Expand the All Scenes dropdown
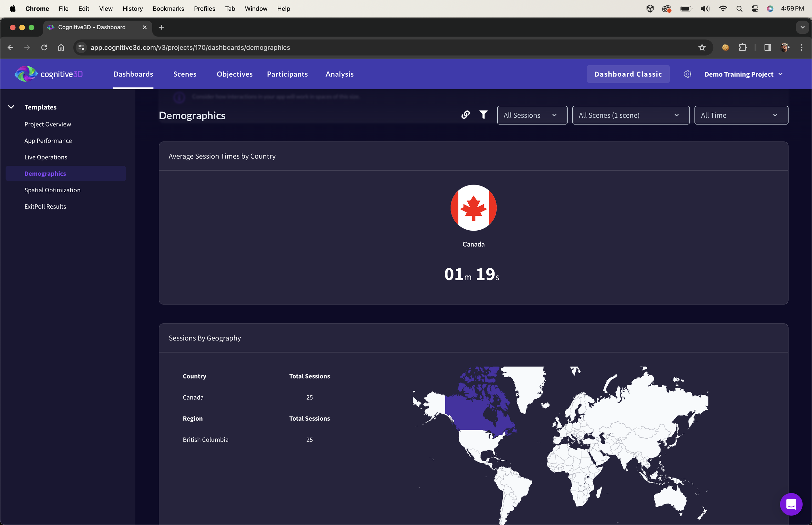Image resolution: width=812 pixels, height=525 pixels. pos(630,115)
